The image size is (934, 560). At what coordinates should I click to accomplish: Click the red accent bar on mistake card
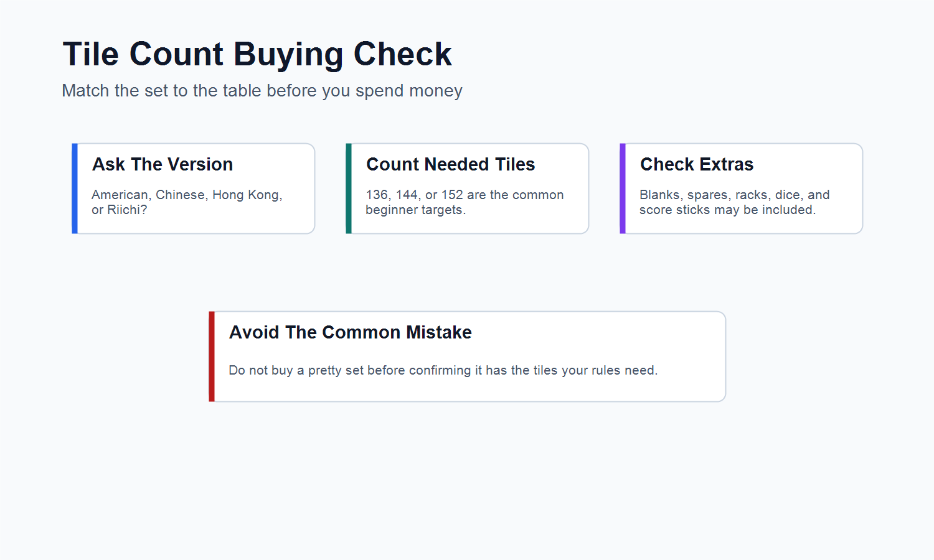click(x=212, y=357)
